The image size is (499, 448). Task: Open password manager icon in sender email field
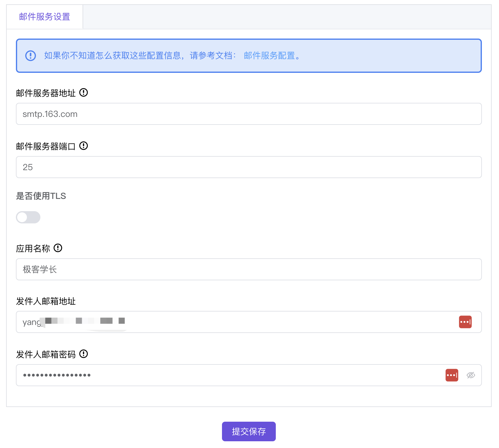click(465, 322)
